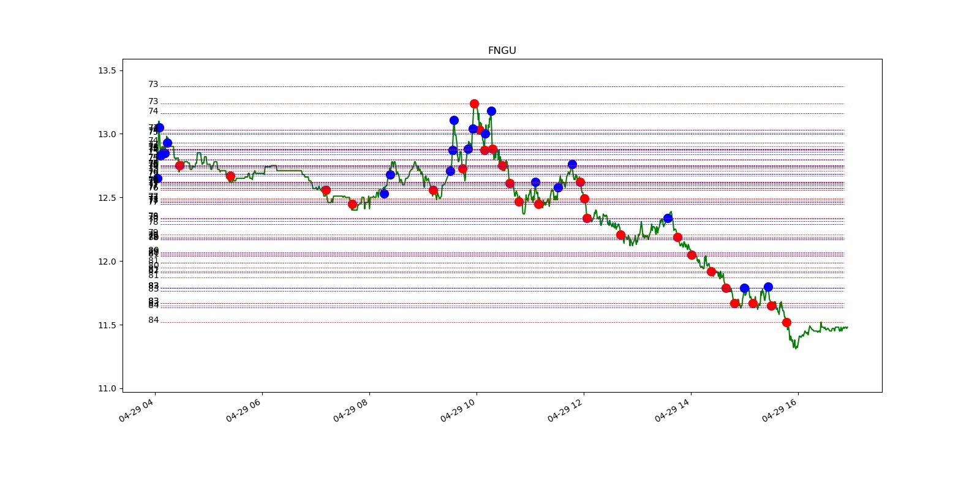Viewport: 980px width, 490px height.
Task: Click the highest red marker at the price peak
Action: (x=474, y=104)
